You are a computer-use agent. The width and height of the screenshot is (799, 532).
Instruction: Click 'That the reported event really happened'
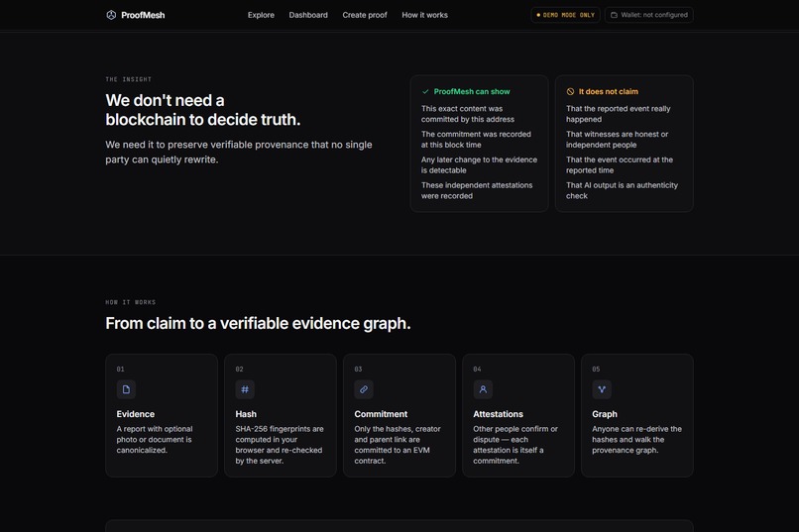[x=619, y=114]
